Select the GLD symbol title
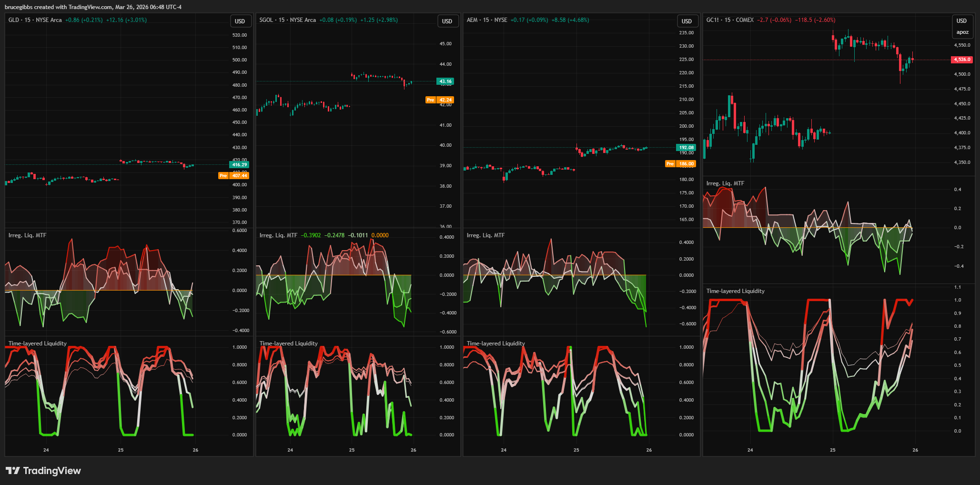This screenshot has width=980, height=485. (x=14, y=20)
